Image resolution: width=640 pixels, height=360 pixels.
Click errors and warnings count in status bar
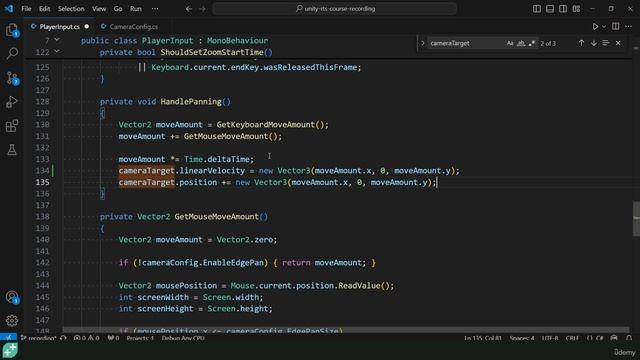(x=87, y=338)
